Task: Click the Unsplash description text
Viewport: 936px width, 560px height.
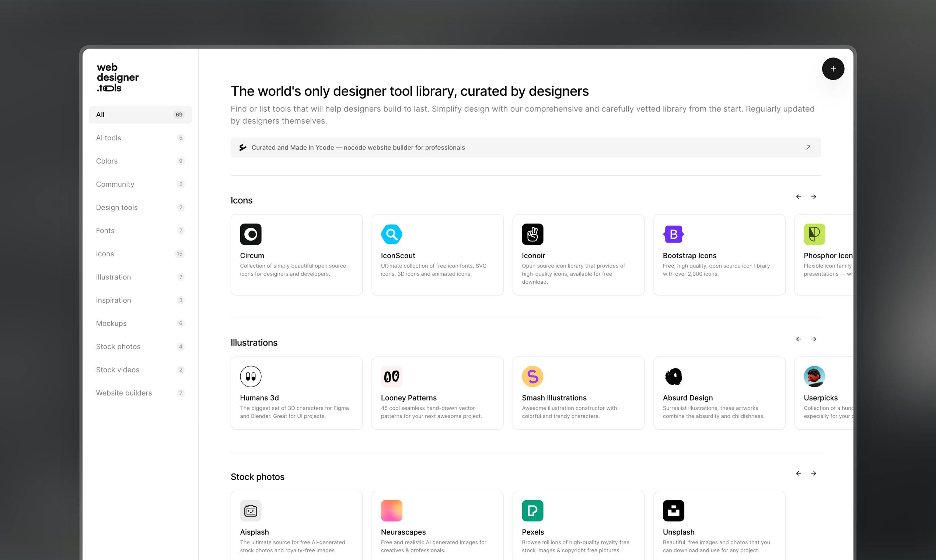Action: pos(716,546)
